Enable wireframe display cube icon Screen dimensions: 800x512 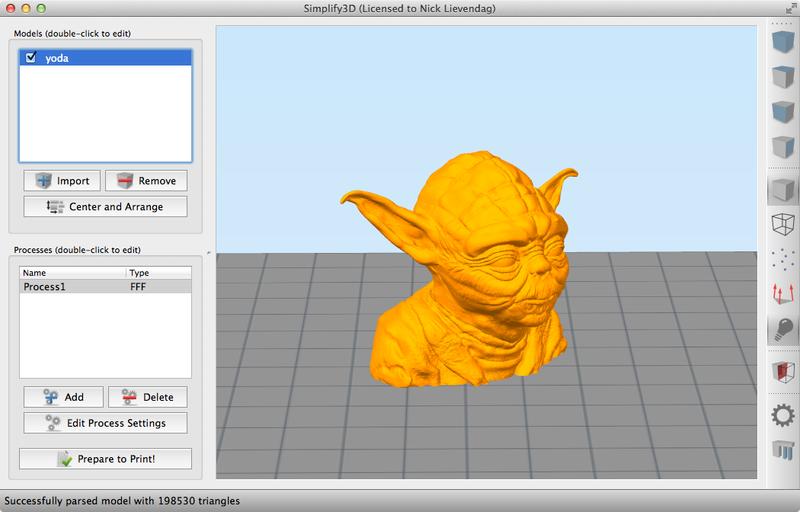pos(783,224)
